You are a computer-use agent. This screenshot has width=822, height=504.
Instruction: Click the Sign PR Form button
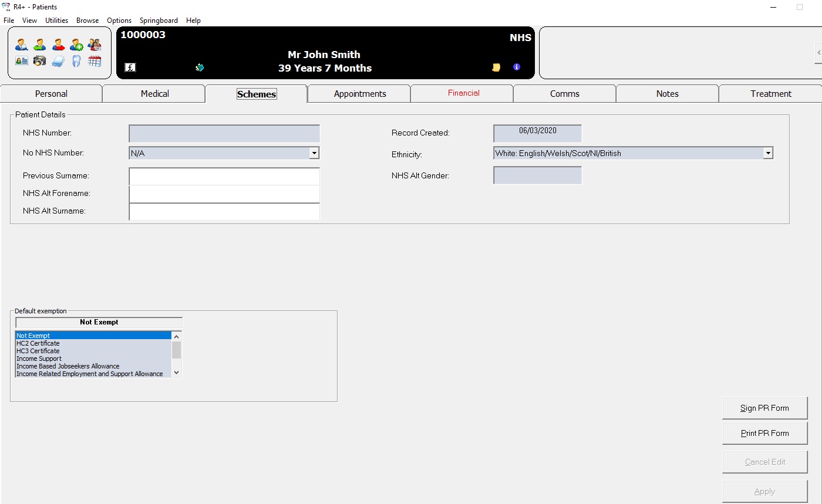[764, 408]
